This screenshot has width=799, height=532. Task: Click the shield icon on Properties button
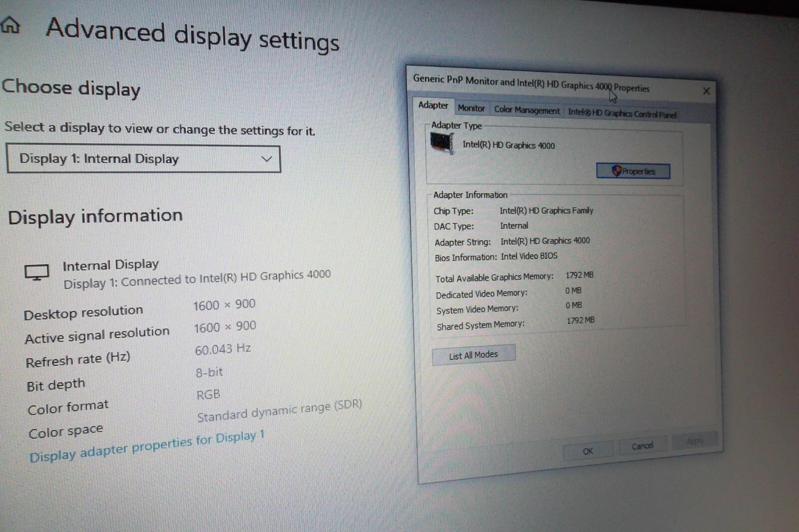[x=617, y=171]
